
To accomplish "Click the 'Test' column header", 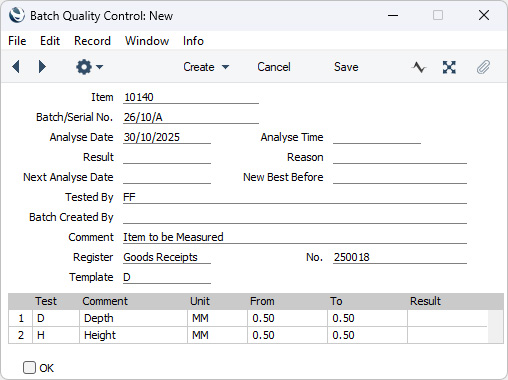I will [x=46, y=301].
